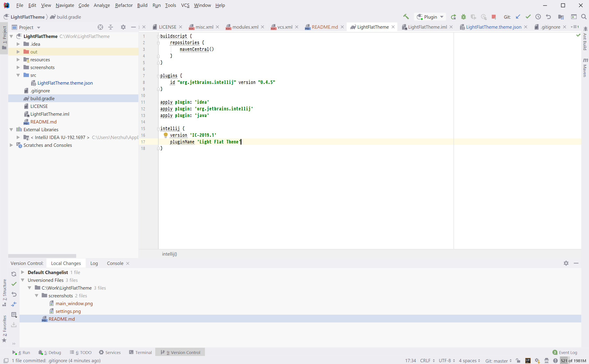Viewport: 589px width, 364px height.
Task: Click the Search Everywhere magnifier icon
Action: (x=583, y=17)
